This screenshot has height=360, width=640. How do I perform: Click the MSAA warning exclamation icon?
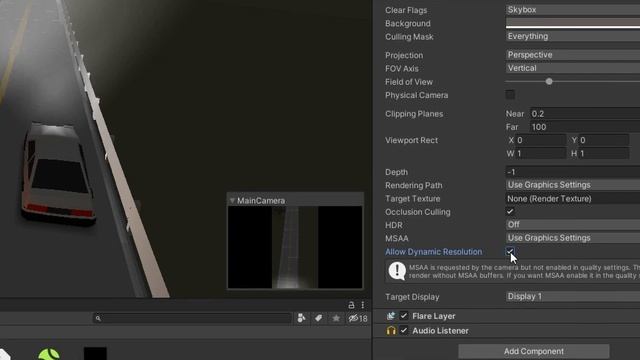tap(397, 271)
